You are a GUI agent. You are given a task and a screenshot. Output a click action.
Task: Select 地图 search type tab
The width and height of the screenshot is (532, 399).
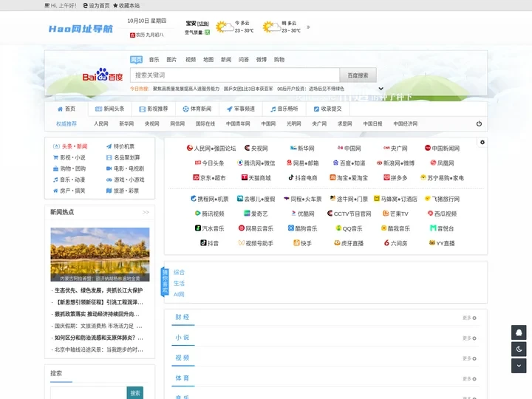(x=208, y=60)
